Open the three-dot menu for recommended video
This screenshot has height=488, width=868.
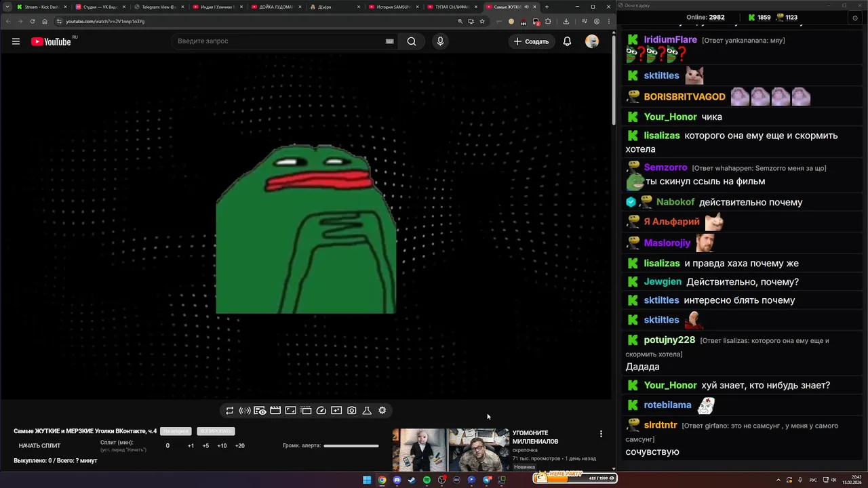(601, 434)
